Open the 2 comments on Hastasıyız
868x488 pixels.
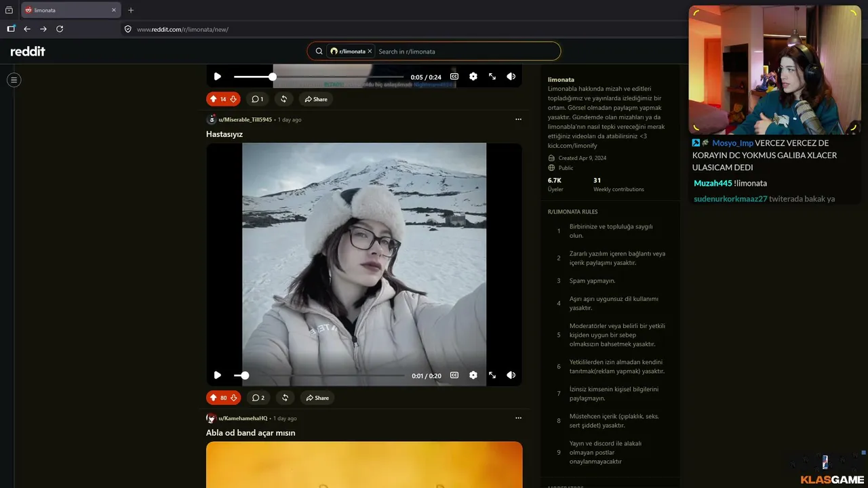(x=258, y=398)
